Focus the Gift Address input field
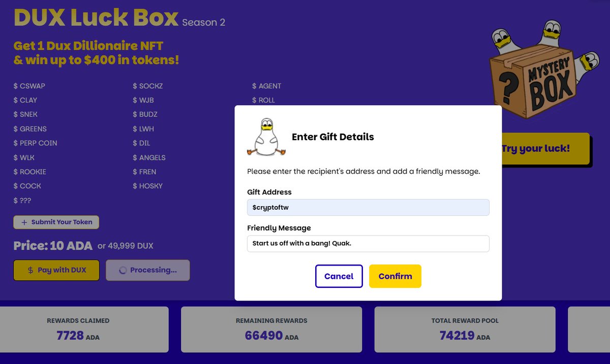 [x=368, y=207]
